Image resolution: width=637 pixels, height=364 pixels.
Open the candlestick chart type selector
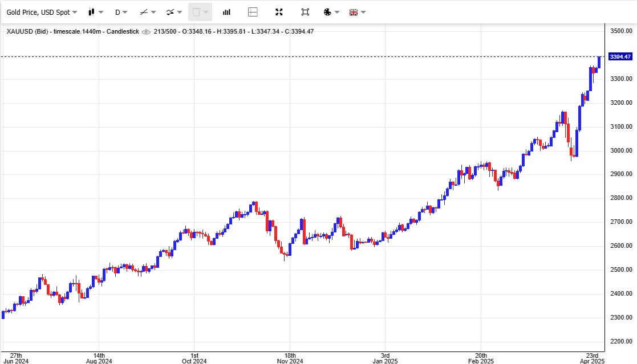pos(95,12)
